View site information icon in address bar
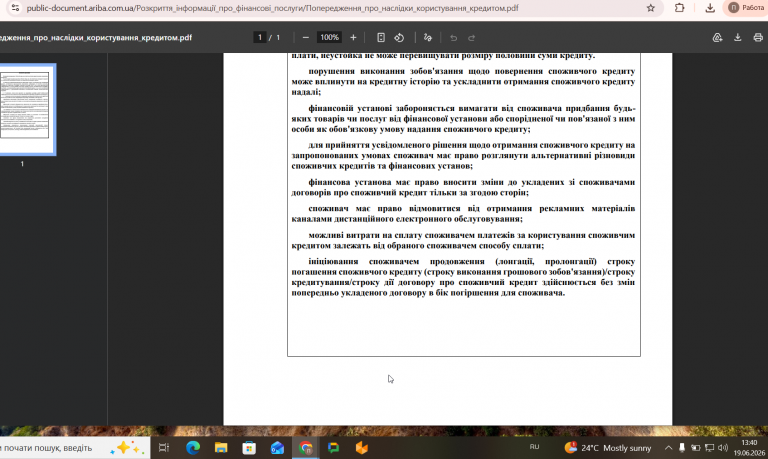 pyautogui.click(x=15, y=8)
